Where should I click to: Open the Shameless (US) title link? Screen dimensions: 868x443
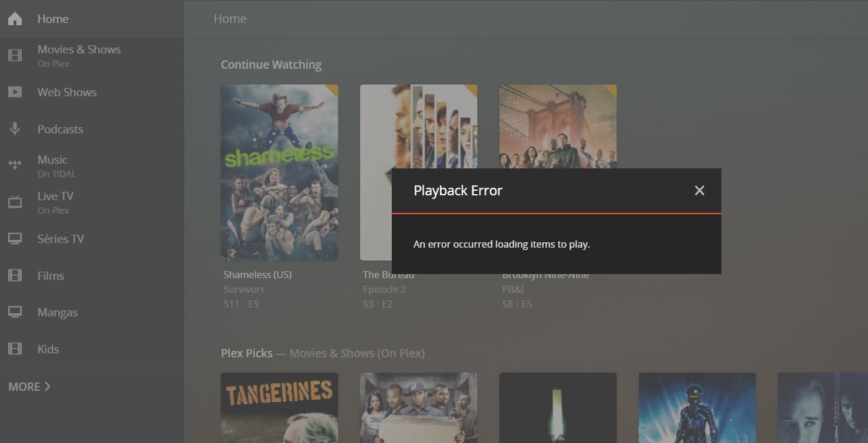point(257,275)
